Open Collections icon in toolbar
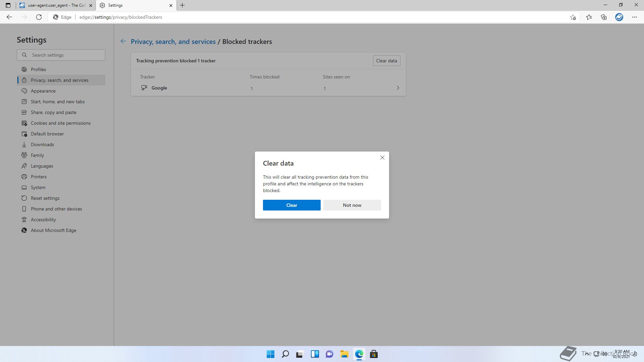The width and height of the screenshot is (644, 362). coord(604,17)
